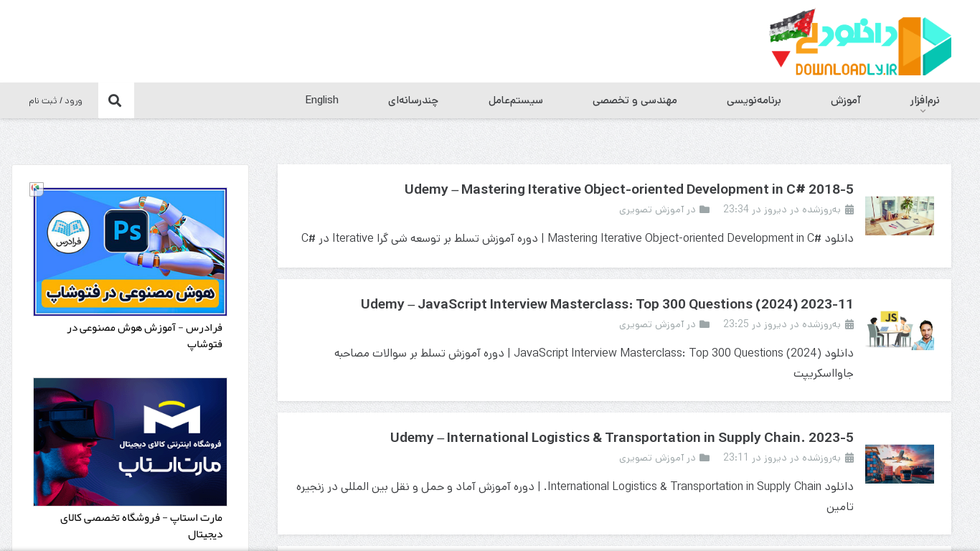
Task: Click folder icon in Logistics post meta
Action: pos(705,458)
